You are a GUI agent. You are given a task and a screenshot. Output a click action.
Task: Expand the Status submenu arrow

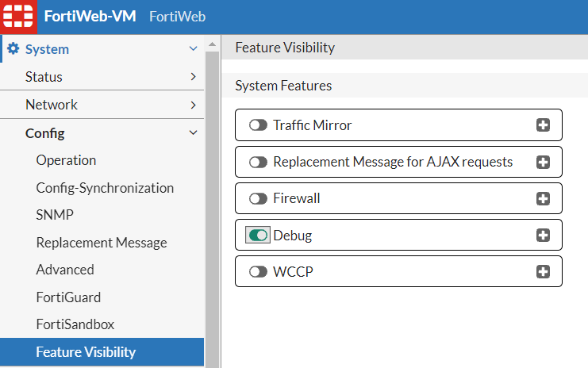[193, 77]
